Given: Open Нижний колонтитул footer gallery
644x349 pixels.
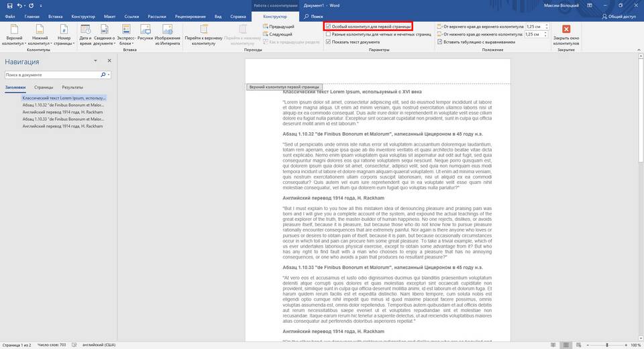Looking at the screenshot, I should (40, 34).
